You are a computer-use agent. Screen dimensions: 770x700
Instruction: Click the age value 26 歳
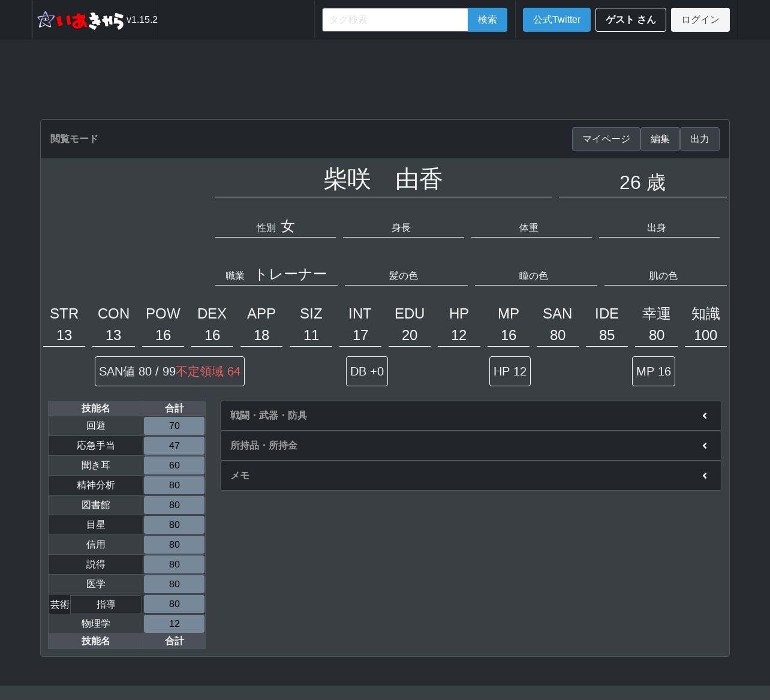643,182
